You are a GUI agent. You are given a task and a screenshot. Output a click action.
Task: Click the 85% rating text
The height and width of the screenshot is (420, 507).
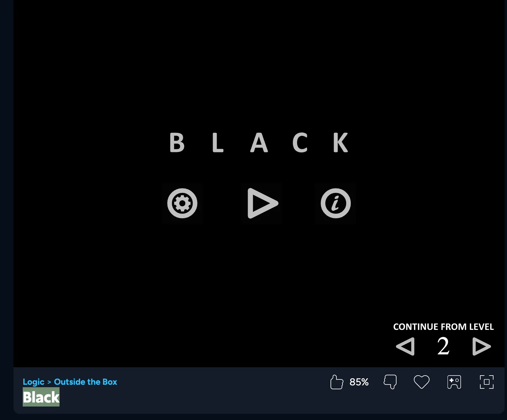359,382
